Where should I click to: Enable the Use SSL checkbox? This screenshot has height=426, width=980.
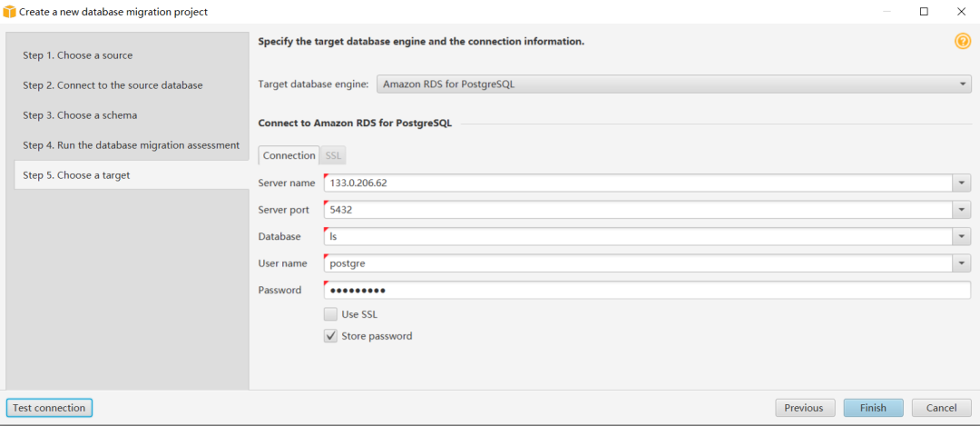[331, 314]
